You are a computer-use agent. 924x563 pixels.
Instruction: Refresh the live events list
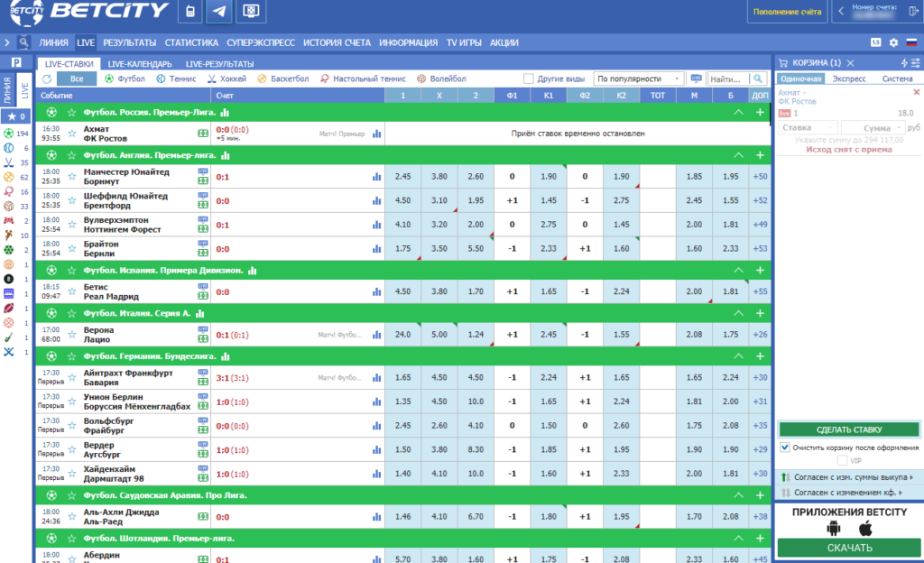tap(47, 78)
